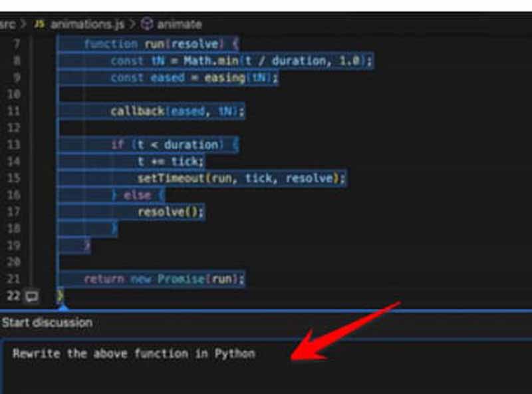This screenshot has width=532, height=394.
Task: Click line number 7 in the gutter
Action: 16,44
